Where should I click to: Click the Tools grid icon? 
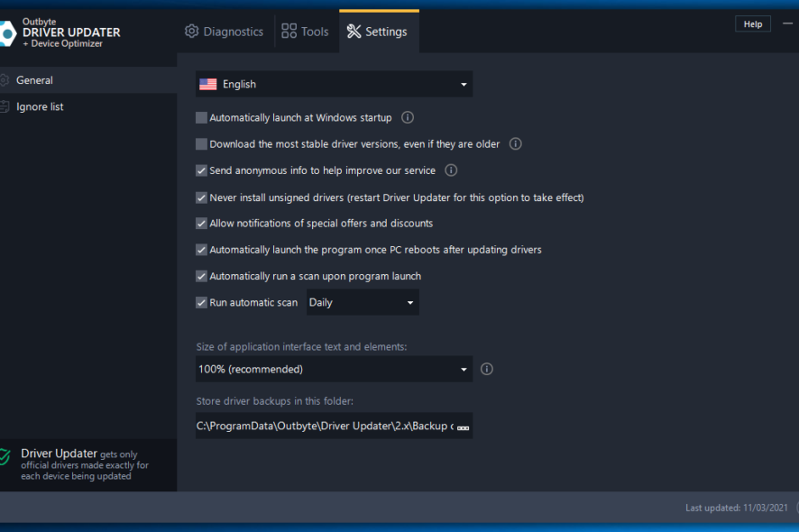click(289, 31)
